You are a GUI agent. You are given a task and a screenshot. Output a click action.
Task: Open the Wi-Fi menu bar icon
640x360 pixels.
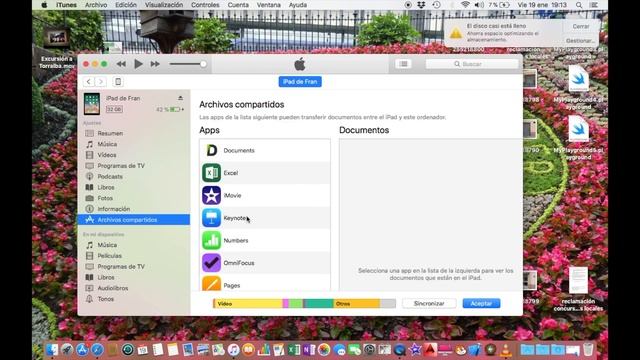point(465,5)
